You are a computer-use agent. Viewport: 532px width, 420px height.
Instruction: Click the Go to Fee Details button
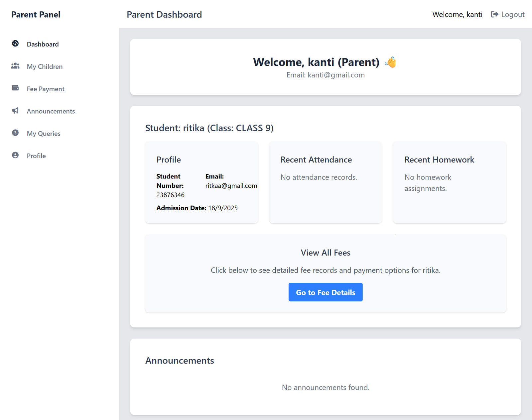coord(325,292)
